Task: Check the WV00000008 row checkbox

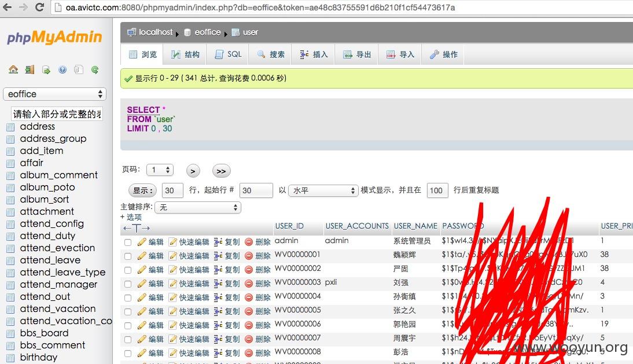Action: coord(128,354)
